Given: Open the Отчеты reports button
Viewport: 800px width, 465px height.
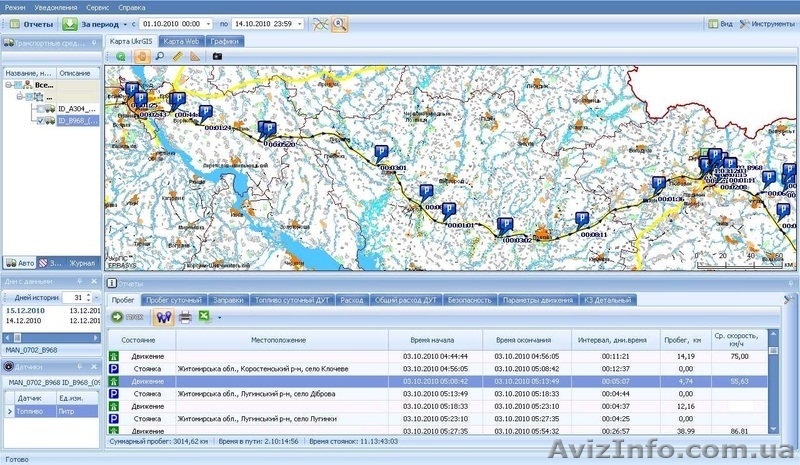Looking at the screenshot, I should pyautogui.click(x=32, y=24).
